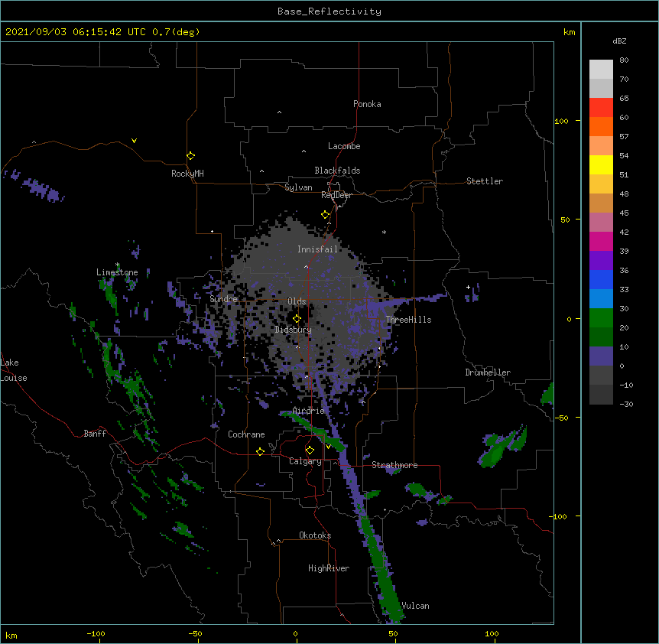
Task: Click the Olds town label
Action: tap(297, 301)
